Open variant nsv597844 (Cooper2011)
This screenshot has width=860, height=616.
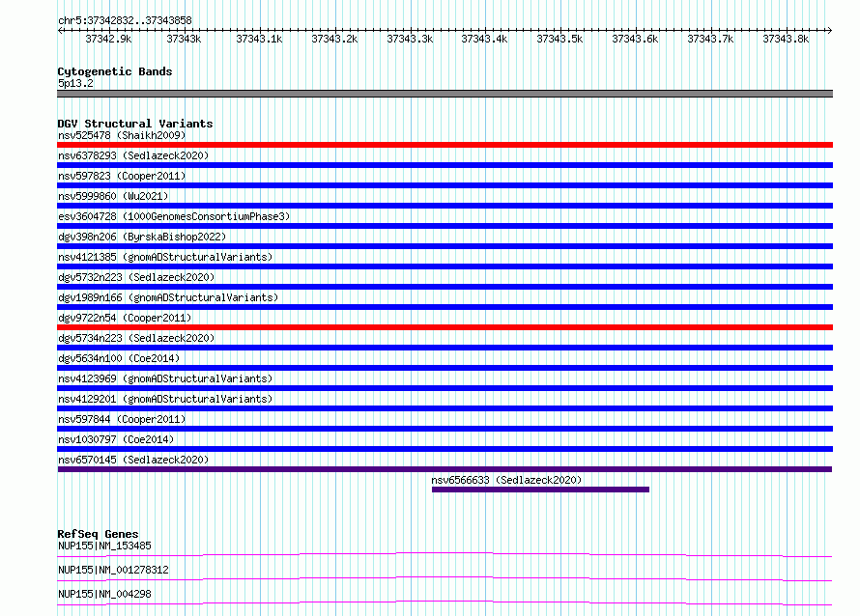(x=122, y=419)
